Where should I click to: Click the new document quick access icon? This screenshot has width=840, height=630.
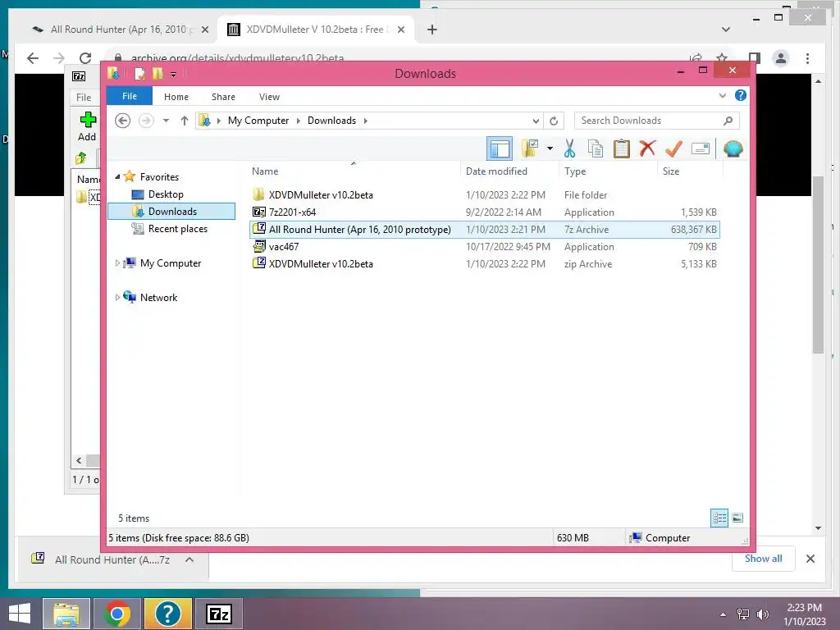[x=139, y=73]
